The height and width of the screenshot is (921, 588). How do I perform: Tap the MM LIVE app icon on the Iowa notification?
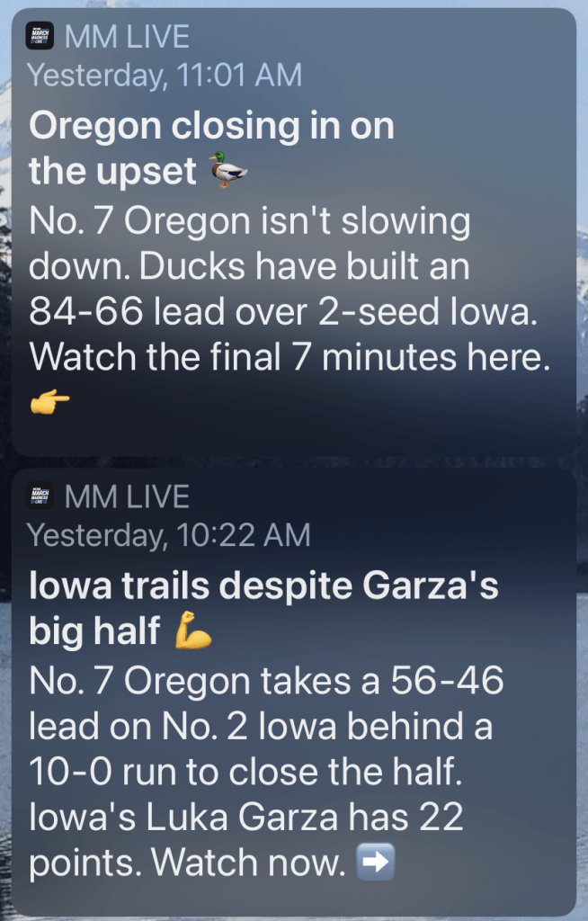tap(42, 496)
